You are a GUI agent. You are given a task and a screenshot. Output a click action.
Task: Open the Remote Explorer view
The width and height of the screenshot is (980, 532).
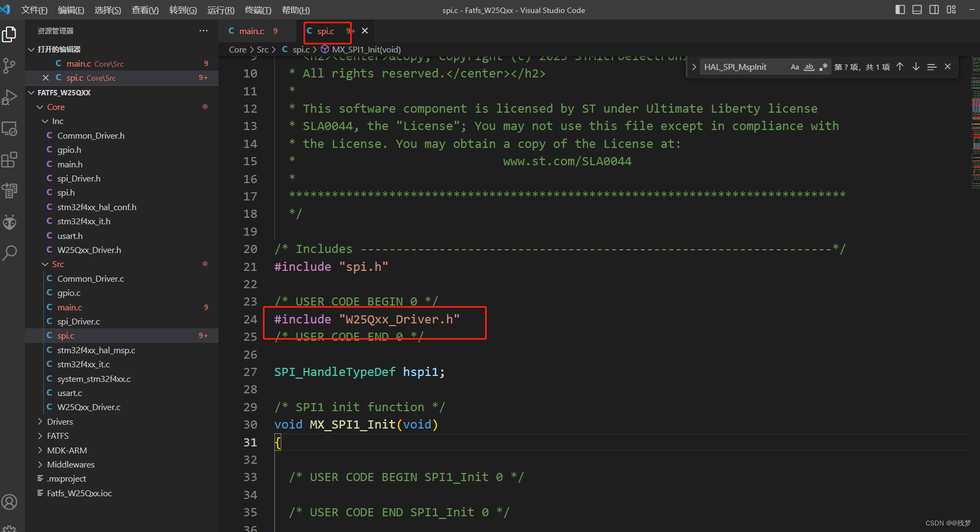coord(9,128)
